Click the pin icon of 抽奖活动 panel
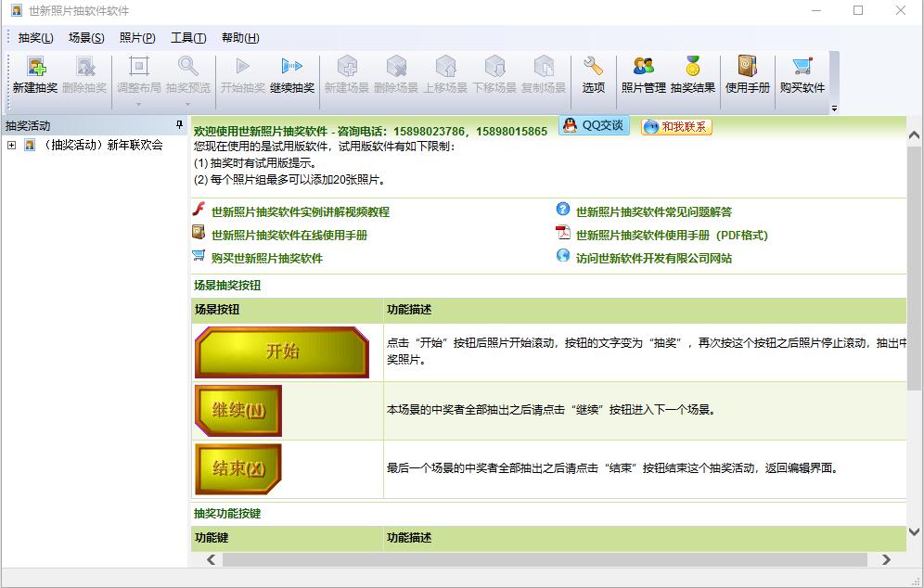This screenshot has width=924, height=588. point(179,125)
